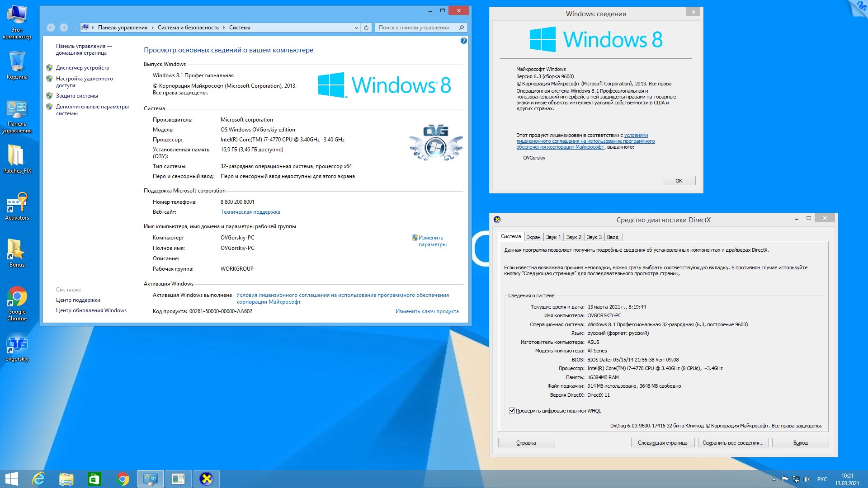Screen dimensions: 868x488
Task: Launch Windows Store from the taskbar
Action: click(x=94, y=479)
